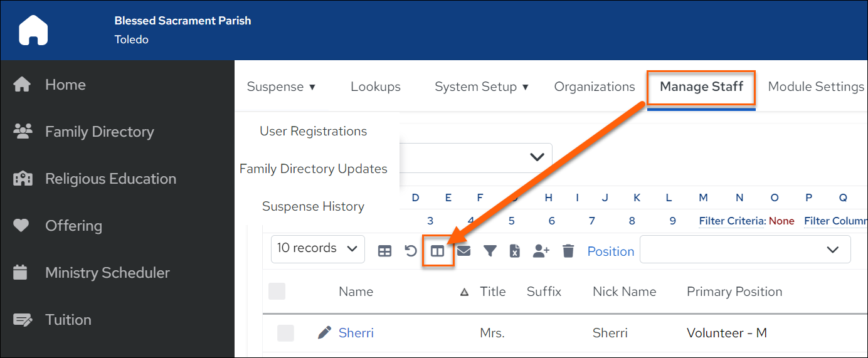This screenshot has height=358, width=868.
Task: Export to Excel file icon
Action: pos(515,251)
